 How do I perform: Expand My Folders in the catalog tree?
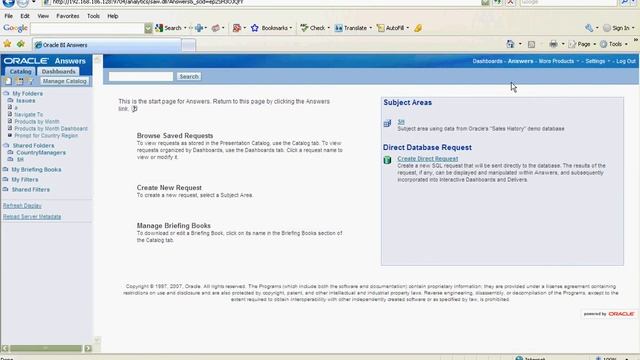pos(6,93)
